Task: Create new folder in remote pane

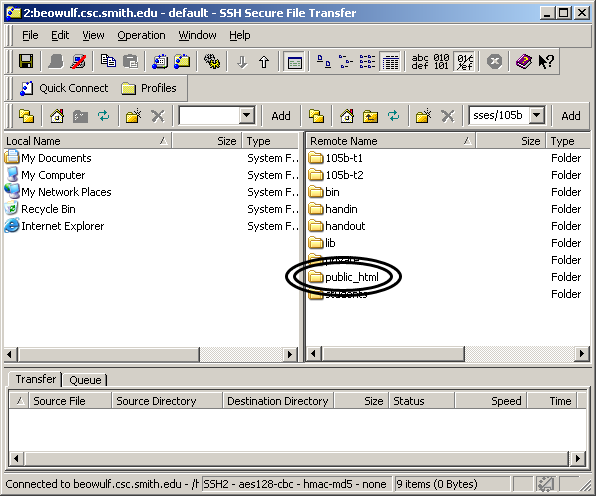Action: point(423,116)
